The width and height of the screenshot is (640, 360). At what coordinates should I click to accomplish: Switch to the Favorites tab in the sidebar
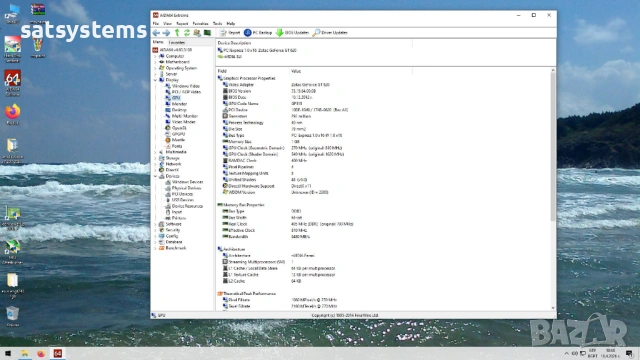click(177, 42)
